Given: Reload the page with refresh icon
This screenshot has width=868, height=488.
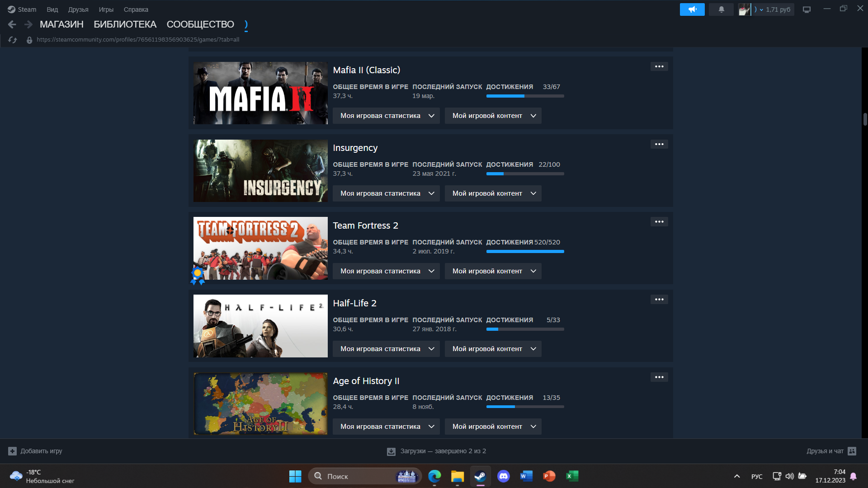Looking at the screenshot, I should 13,40.
